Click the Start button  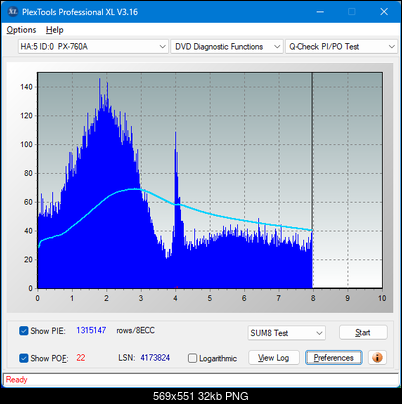pos(363,333)
